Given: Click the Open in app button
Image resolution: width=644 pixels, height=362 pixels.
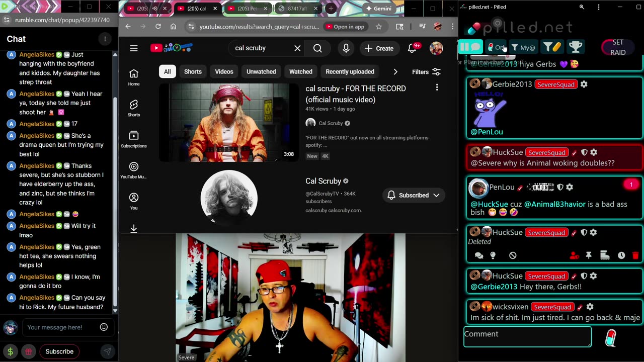Looking at the screenshot, I should [x=345, y=27].
